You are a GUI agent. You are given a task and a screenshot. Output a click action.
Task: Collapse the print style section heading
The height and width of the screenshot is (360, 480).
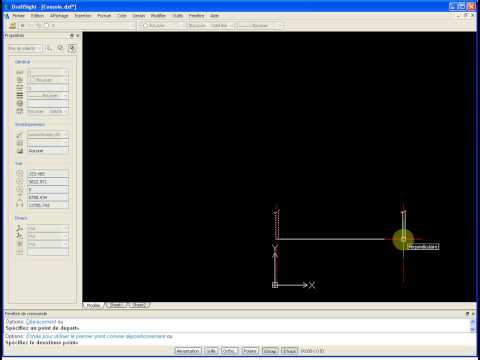click(x=30, y=124)
